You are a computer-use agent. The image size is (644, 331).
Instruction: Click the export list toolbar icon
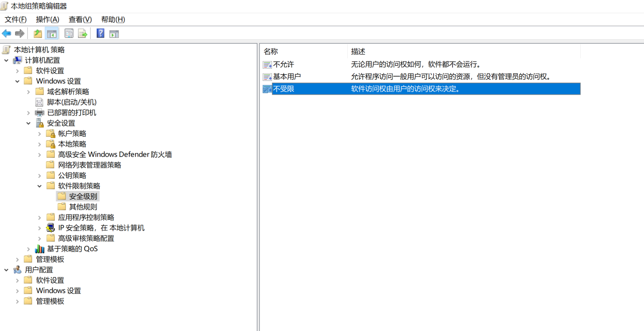point(83,34)
